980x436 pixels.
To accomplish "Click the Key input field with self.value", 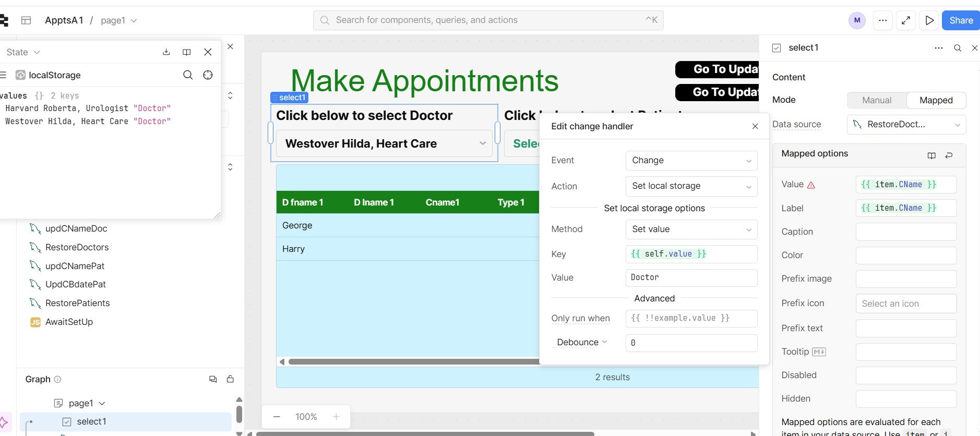I will pyautogui.click(x=691, y=254).
